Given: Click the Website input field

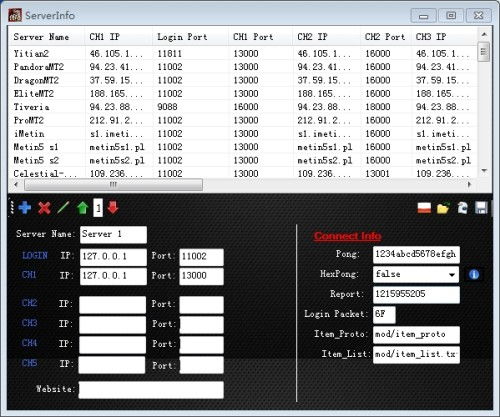Looking at the screenshot, I should (x=151, y=390).
